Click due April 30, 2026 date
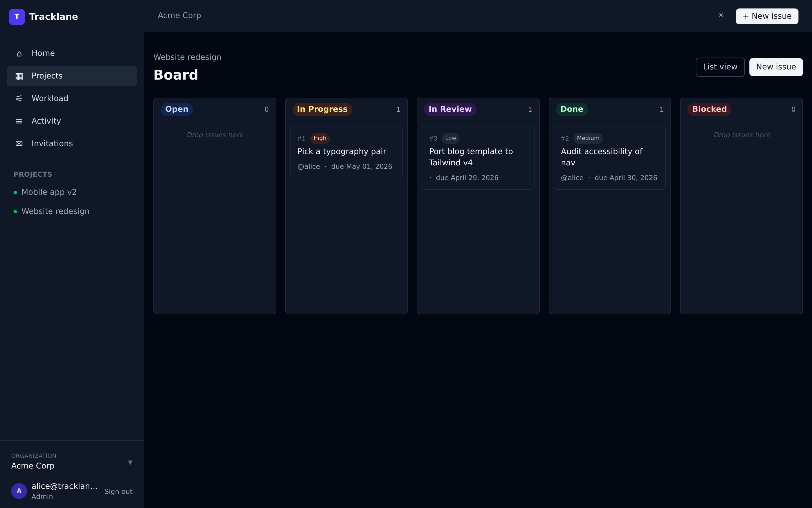 [x=626, y=178]
